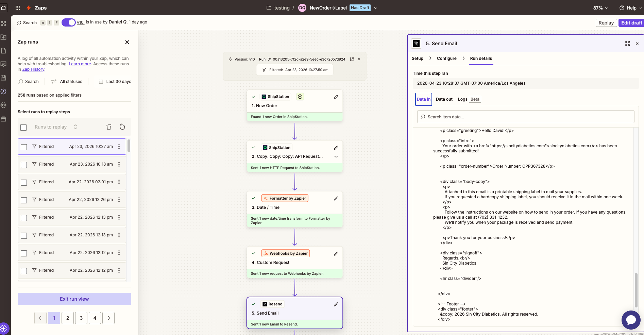
Task: Go to page 3 of run results
Action: [81, 318]
